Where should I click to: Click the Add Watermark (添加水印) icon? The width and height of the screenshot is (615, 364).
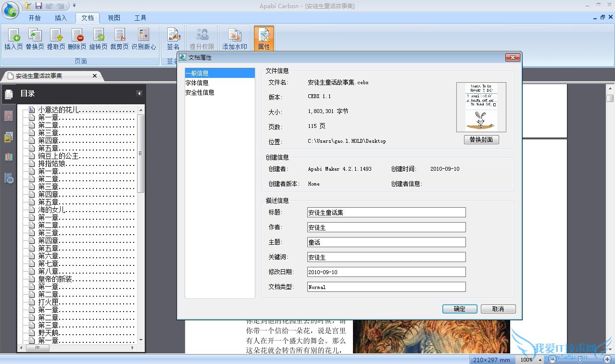click(x=235, y=36)
